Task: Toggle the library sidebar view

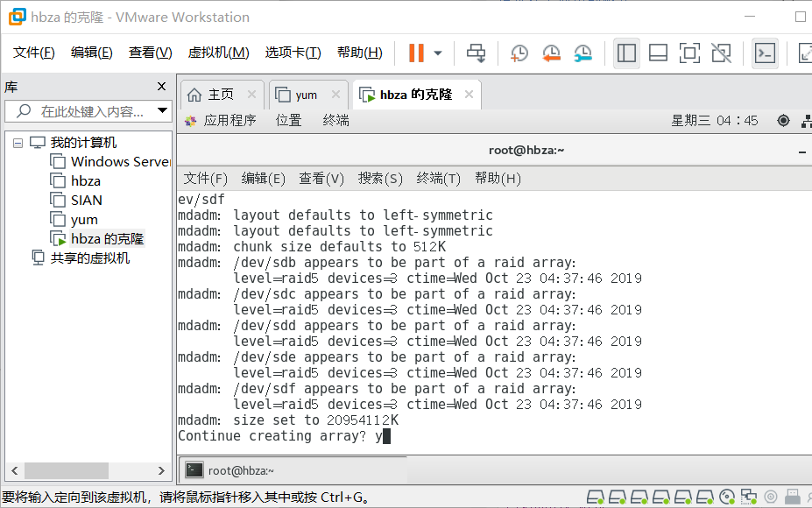Action: coord(626,53)
